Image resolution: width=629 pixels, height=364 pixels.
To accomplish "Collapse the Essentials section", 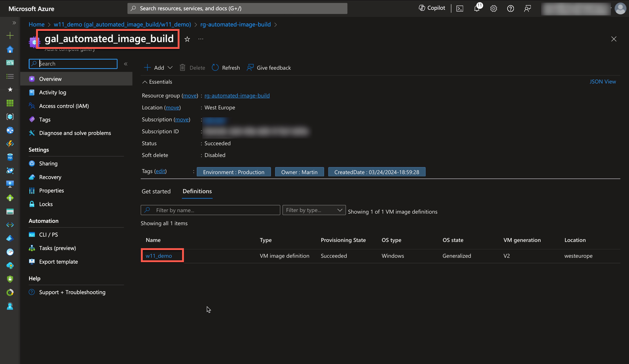I will point(157,82).
